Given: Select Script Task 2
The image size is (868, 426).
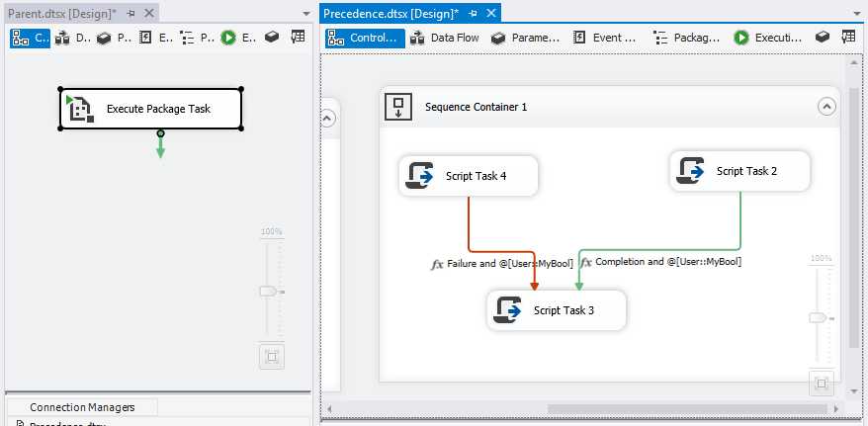Looking at the screenshot, I should 740,172.
